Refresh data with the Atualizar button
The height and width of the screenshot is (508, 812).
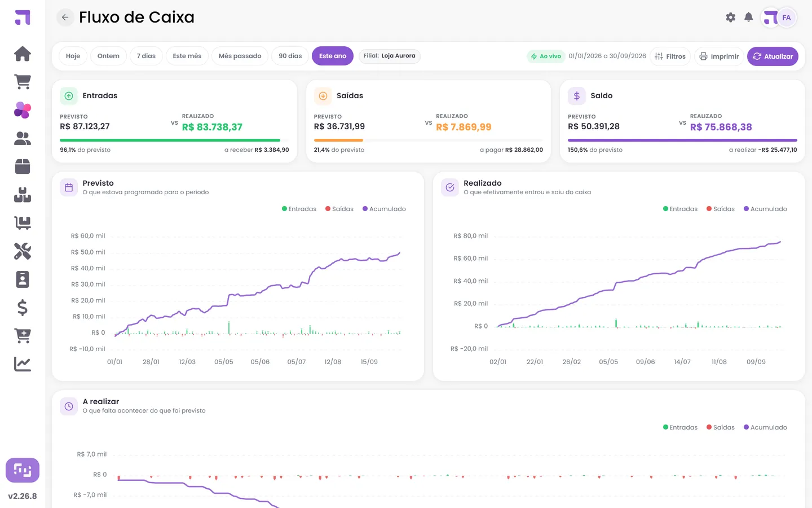(773, 56)
